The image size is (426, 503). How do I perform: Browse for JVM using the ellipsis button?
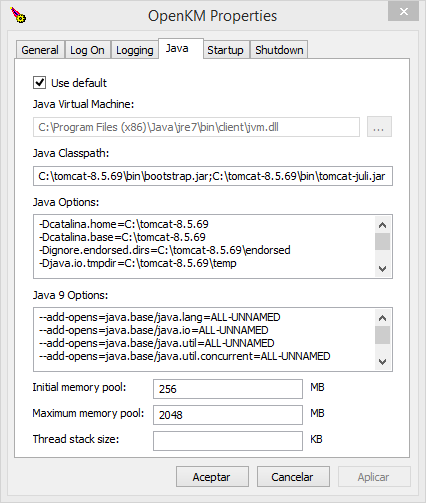pyautogui.click(x=379, y=127)
